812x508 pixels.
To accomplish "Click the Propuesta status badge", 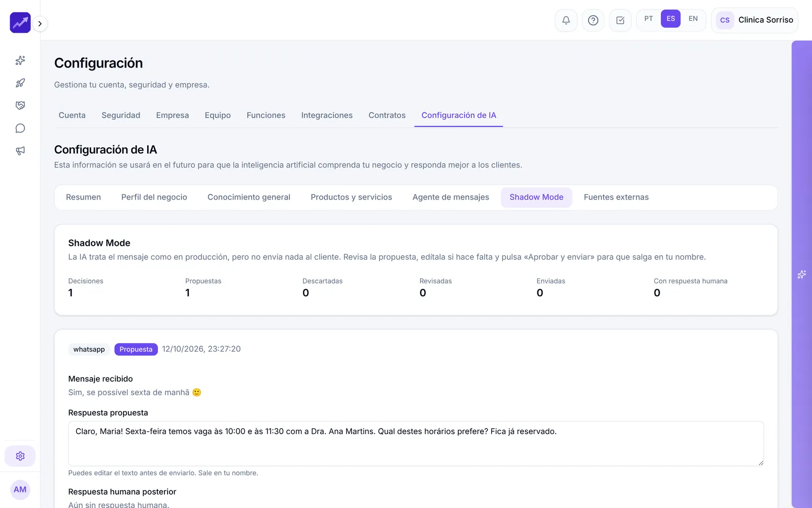I will tap(136, 350).
